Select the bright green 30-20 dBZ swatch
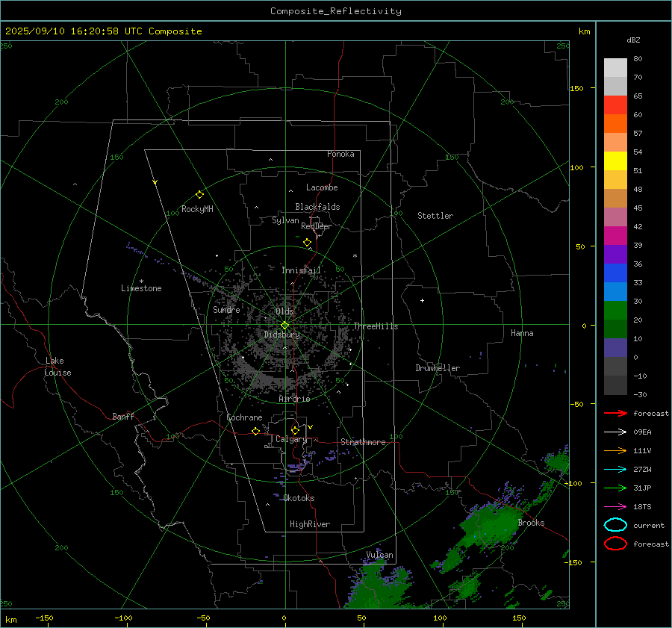Viewport: 672px width, 628px height. [615, 311]
